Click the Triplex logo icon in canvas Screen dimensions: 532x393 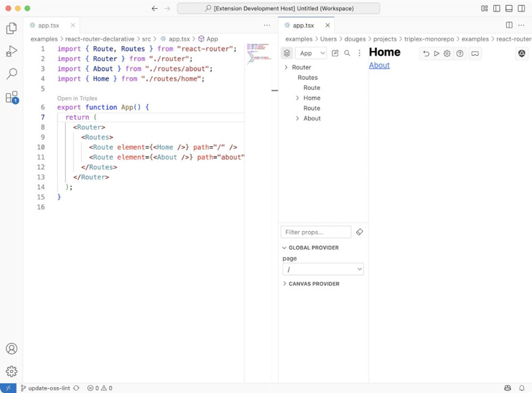522,53
